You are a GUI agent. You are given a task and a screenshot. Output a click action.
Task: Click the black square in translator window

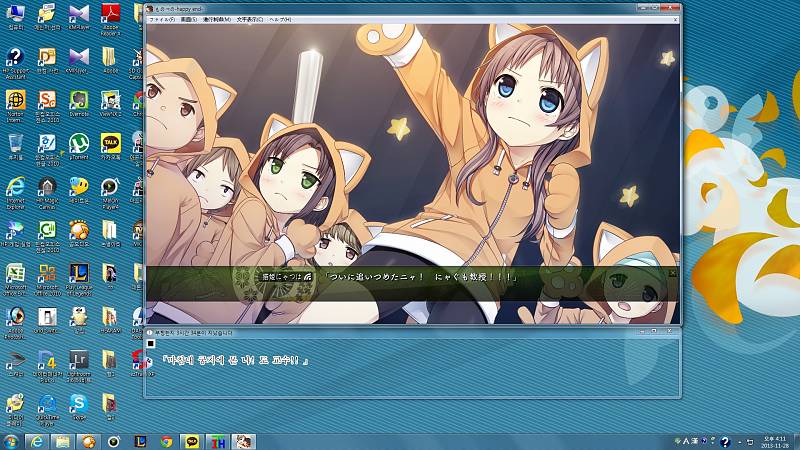coord(152,343)
